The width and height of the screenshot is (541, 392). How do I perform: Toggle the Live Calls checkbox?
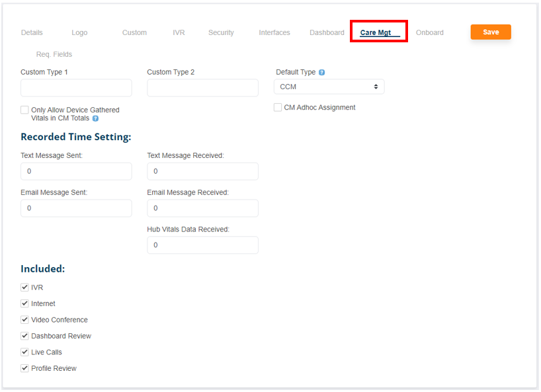click(x=25, y=352)
